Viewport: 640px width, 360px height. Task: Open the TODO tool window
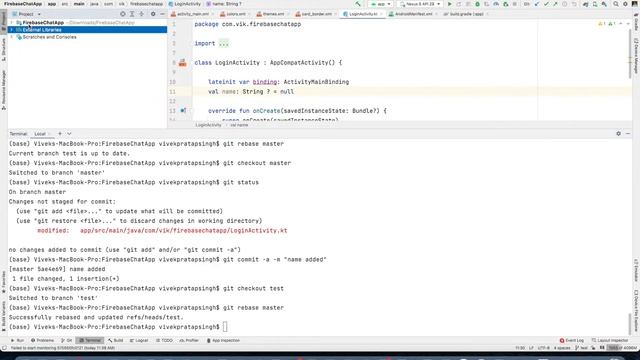(x=164, y=340)
